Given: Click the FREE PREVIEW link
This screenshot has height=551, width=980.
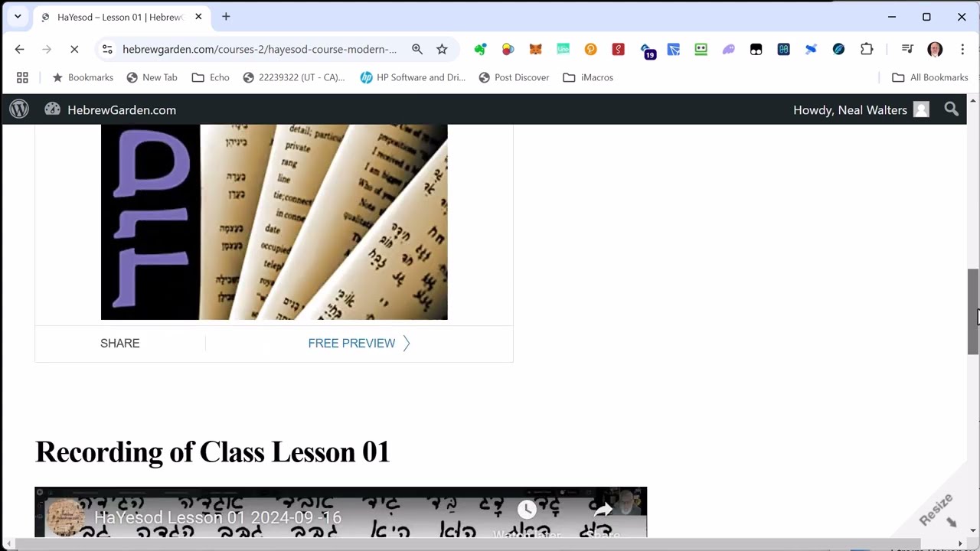Looking at the screenshot, I should pyautogui.click(x=358, y=343).
